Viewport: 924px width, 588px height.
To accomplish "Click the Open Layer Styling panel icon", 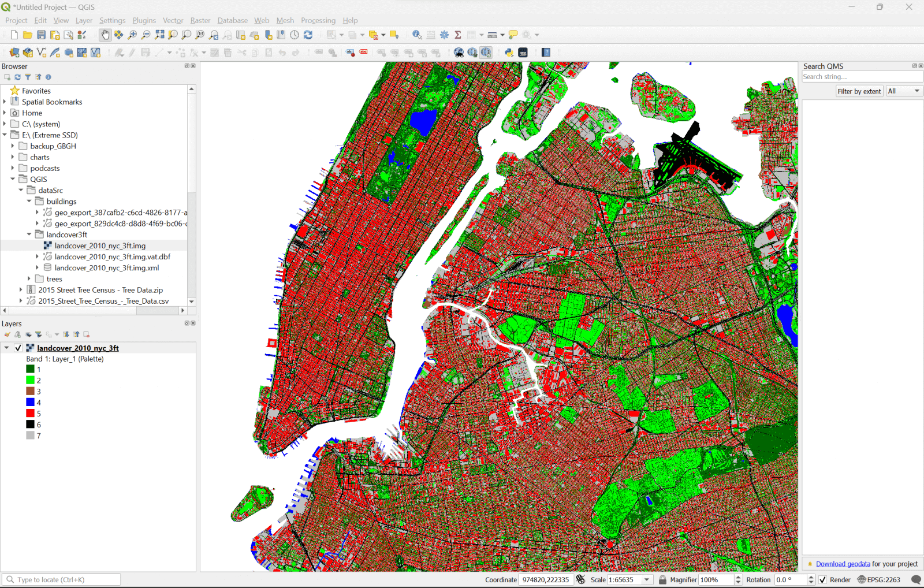I will coord(7,334).
